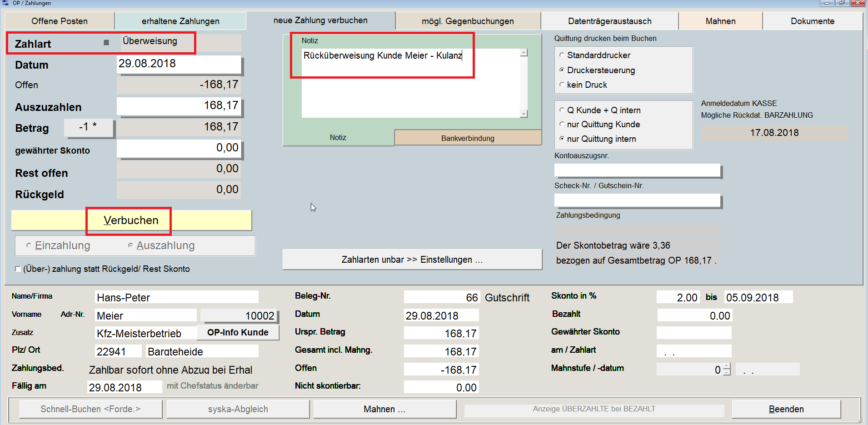This screenshot has height=425, width=868.
Task: Click the Nicht skontierbar field 0,00
Action: (x=441, y=387)
